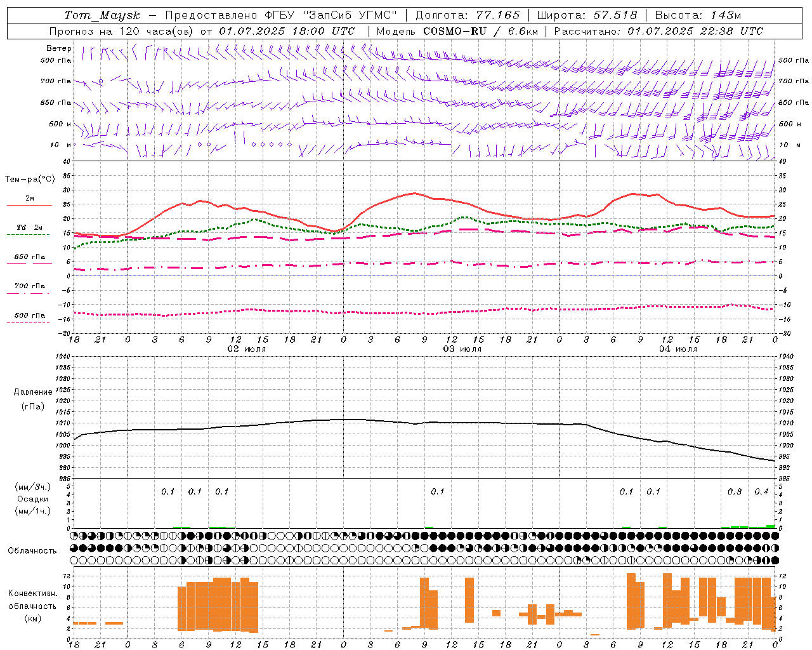Click the Ветер panel label
Screen dimensions: 812x650
pos(59,48)
